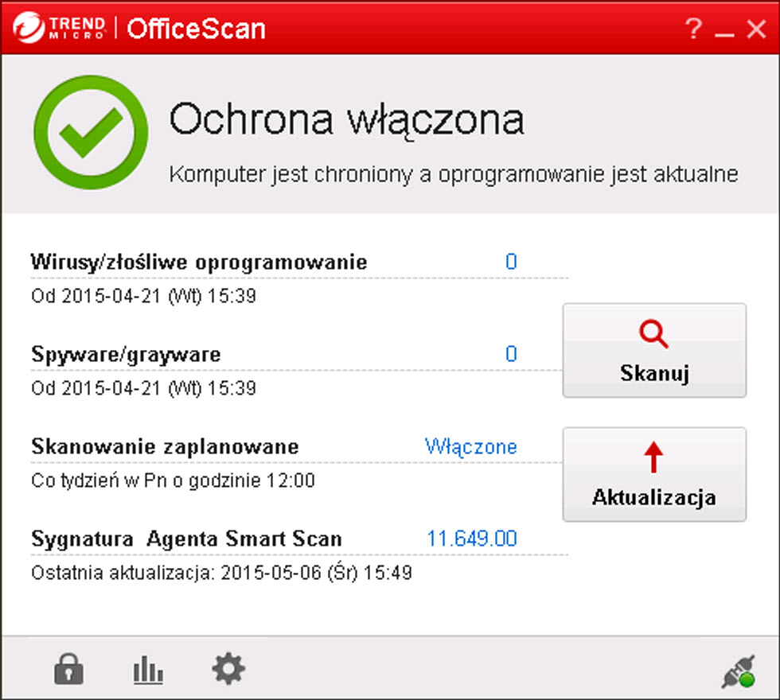Open the virus/malware detection count link
This screenshot has width=780, height=700.
pyautogui.click(x=511, y=262)
